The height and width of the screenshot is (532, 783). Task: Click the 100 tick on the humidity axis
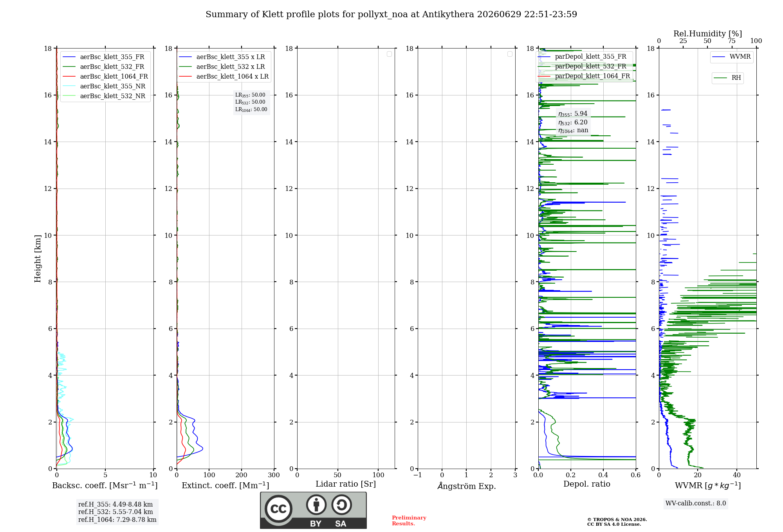pyautogui.click(x=756, y=41)
